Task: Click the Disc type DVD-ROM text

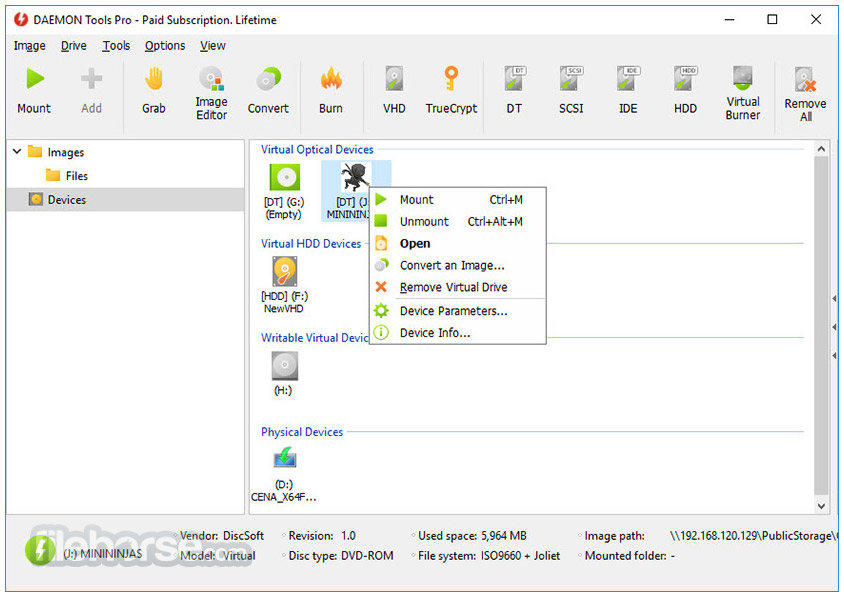Action: 341,556
